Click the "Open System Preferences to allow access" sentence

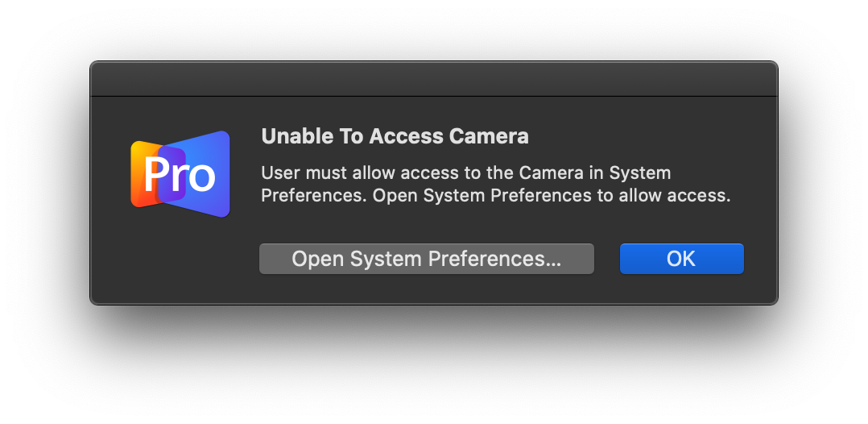click(552, 196)
